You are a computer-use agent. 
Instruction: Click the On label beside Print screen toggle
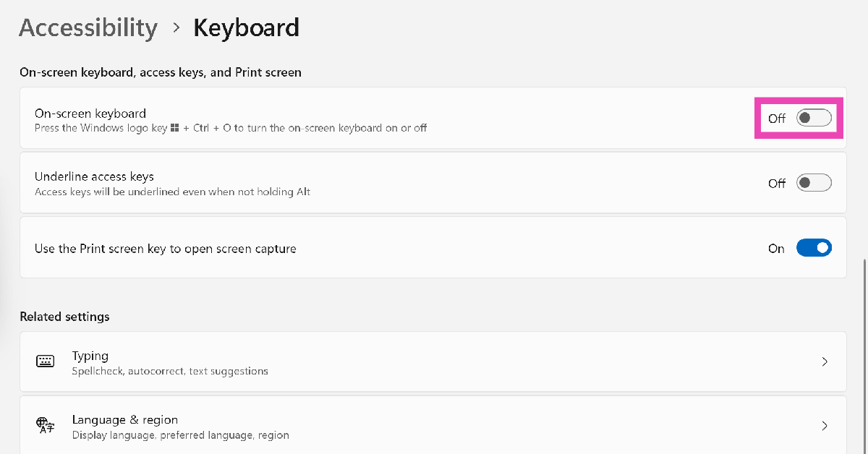775,248
